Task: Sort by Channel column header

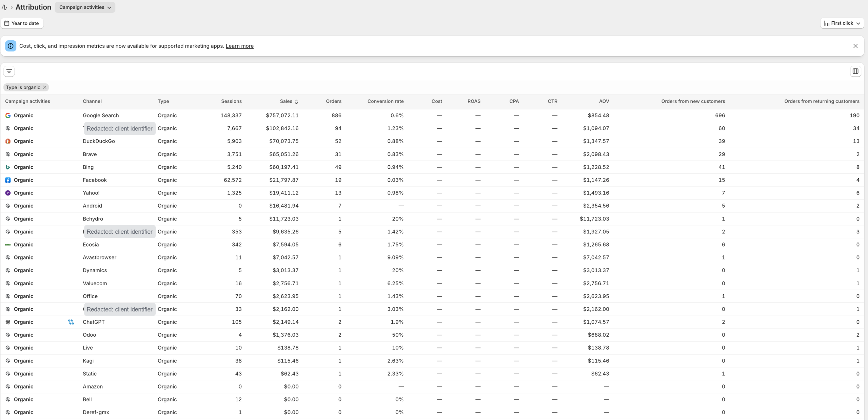Action: (92, 101)
